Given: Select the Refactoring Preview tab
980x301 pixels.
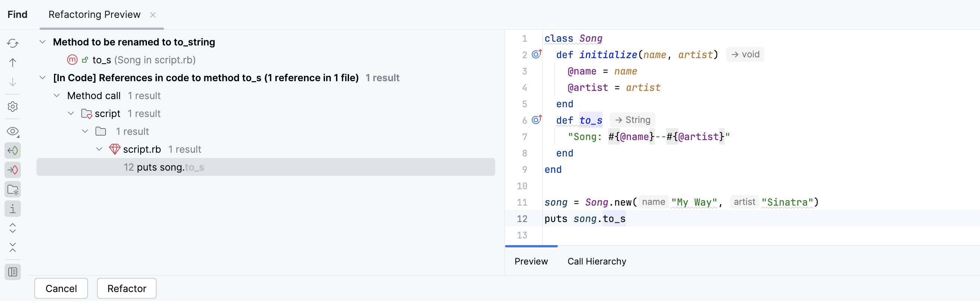Looking at the screenshot, I should click(94, 15).
